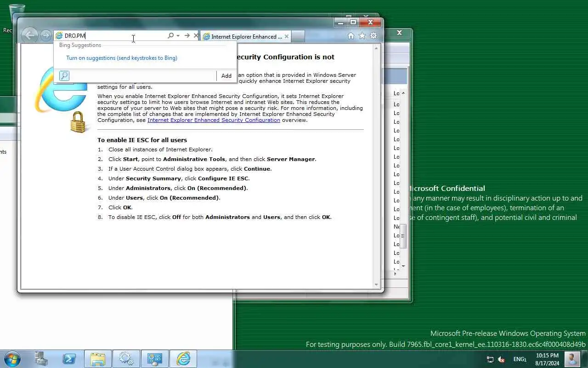Click the ENG language indicator

pos(520,359)
